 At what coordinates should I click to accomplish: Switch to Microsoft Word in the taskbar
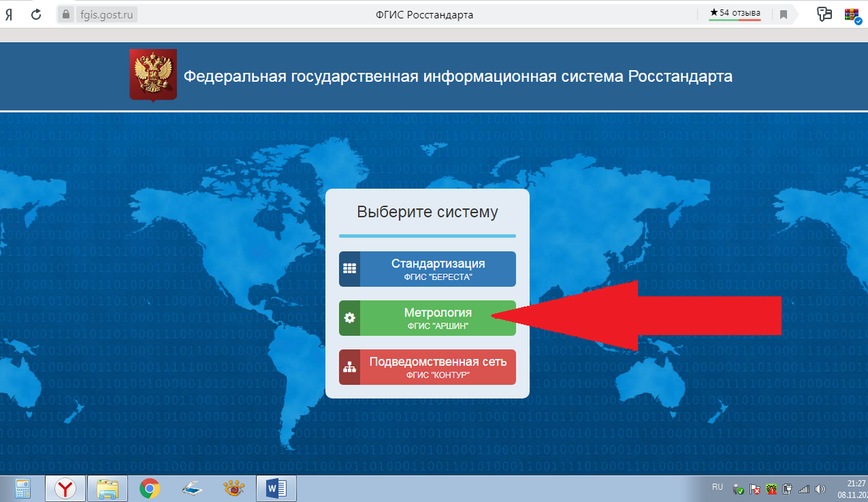pyautogui.click(x=276, y=488)
